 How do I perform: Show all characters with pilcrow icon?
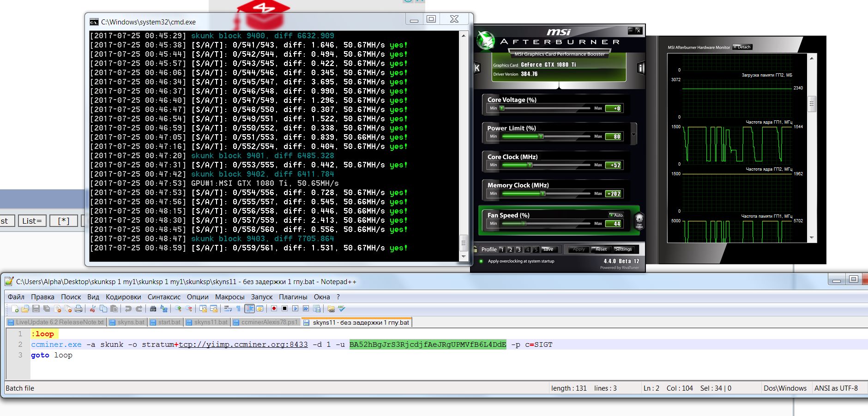point(238,309)
